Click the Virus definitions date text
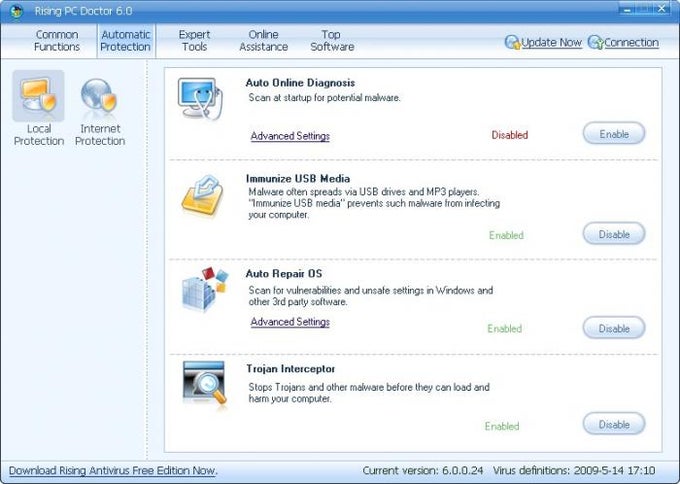 [x=574, y=471]
